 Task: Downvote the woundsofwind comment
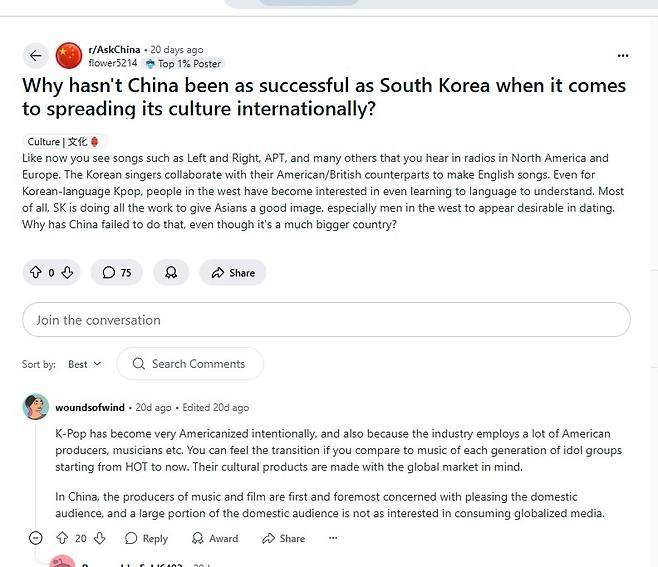click(x=100, y=538)
